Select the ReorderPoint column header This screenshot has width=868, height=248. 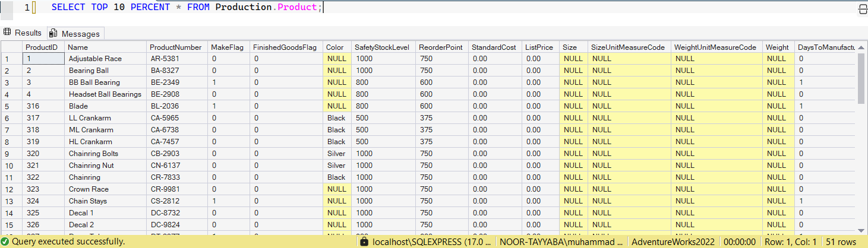pos(441,47)
